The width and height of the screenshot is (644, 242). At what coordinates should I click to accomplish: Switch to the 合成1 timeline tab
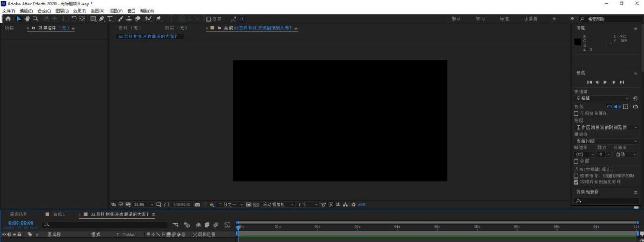point(58,214)
